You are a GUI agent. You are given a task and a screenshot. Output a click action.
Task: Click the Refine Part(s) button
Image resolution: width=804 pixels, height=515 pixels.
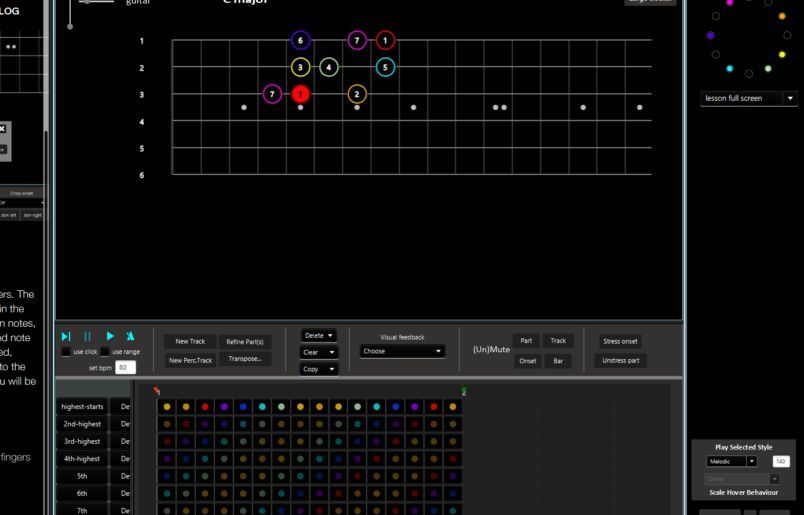245,342
